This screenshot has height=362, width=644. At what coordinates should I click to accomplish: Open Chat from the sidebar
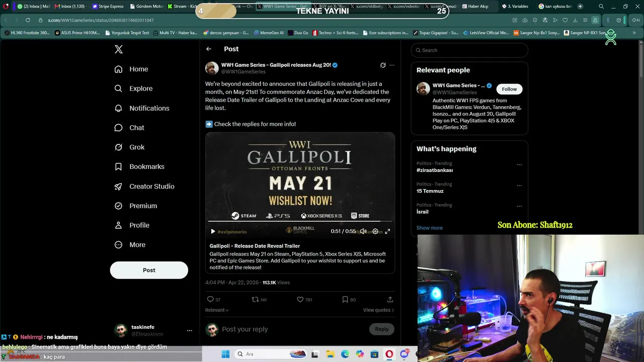(129, 128)
